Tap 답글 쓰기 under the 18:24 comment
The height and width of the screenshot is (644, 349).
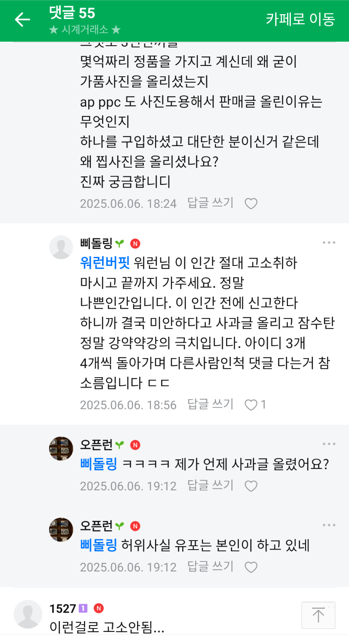(210, 203)
